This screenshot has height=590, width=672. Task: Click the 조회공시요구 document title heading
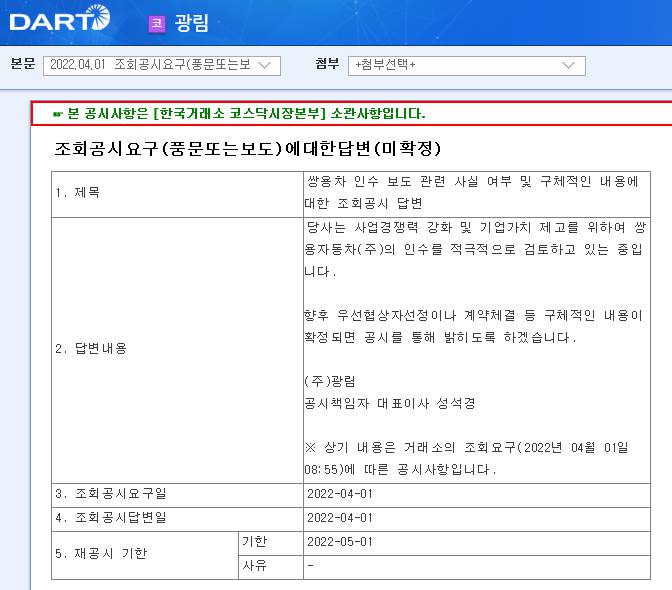(x=247, y=149)
